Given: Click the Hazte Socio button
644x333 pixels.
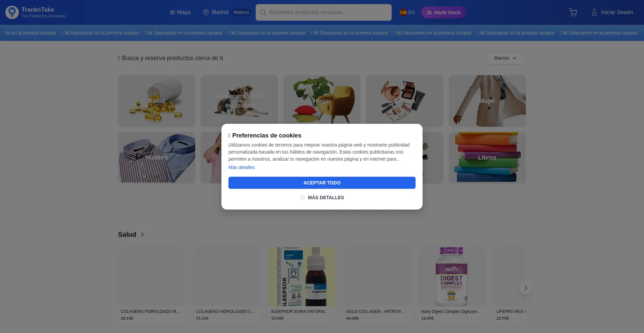Looking at the screenshot, I should (x=443, y=12).
